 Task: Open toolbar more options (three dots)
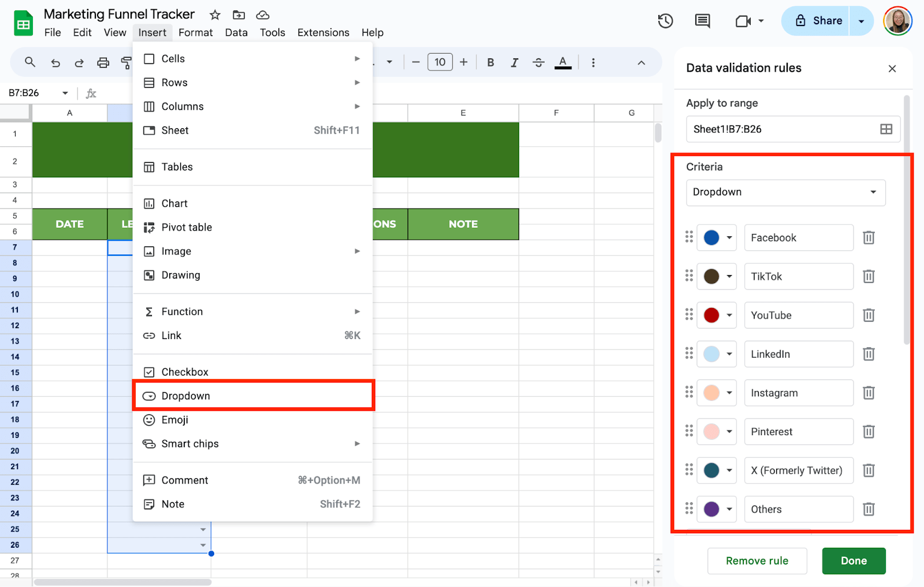(593, 62)
